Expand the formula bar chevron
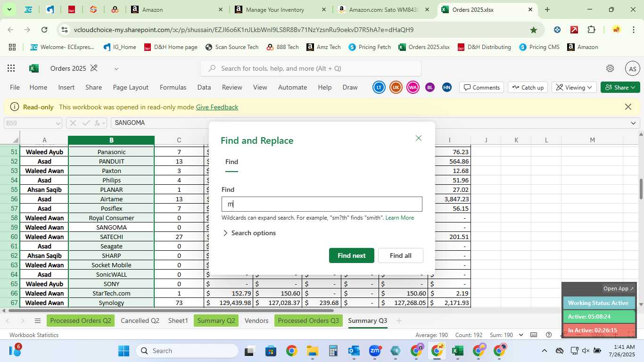Image resolution: width=644 pixels, height=362 pixels. click(633, 123)
